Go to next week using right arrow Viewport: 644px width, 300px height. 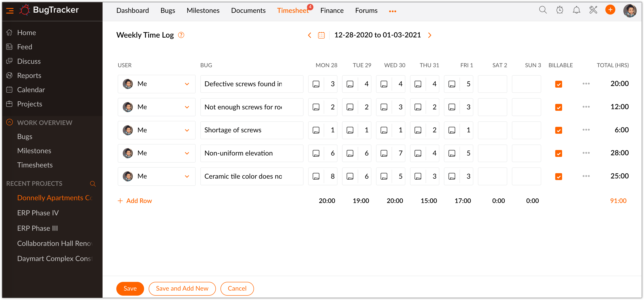(x=429, y=35)
